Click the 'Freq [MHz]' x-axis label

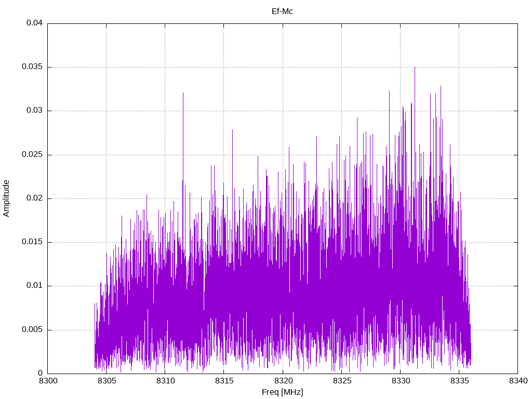282,393
